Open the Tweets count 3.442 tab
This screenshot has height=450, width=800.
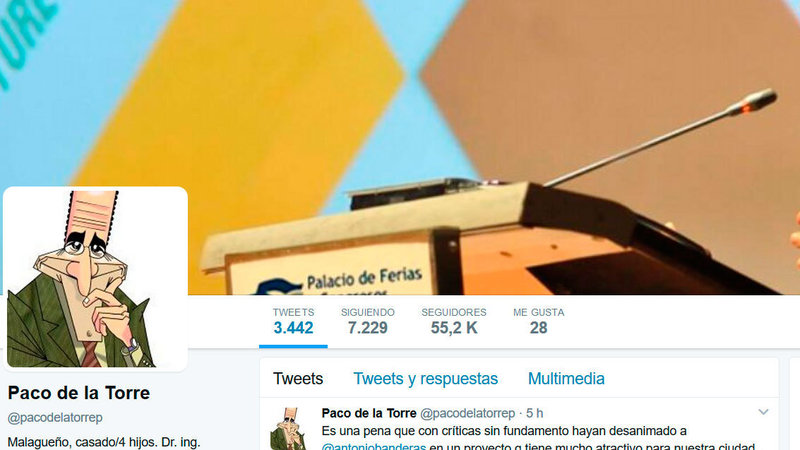point(293,321)
